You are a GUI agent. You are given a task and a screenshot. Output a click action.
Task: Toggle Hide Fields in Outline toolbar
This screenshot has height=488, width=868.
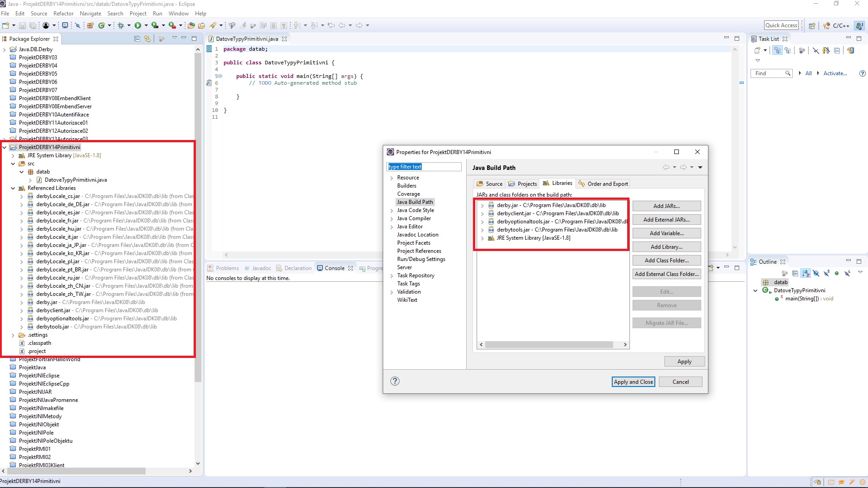point(816,273)
